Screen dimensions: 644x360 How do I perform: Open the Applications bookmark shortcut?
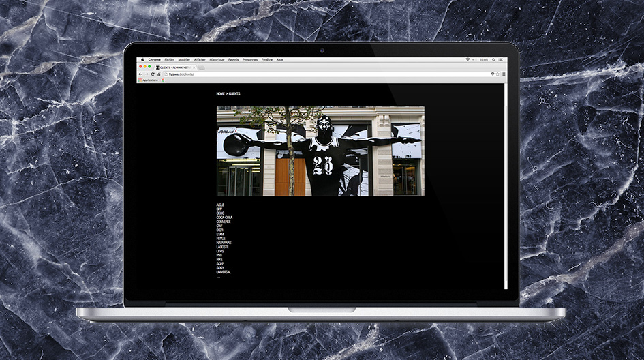click(149, 80)
